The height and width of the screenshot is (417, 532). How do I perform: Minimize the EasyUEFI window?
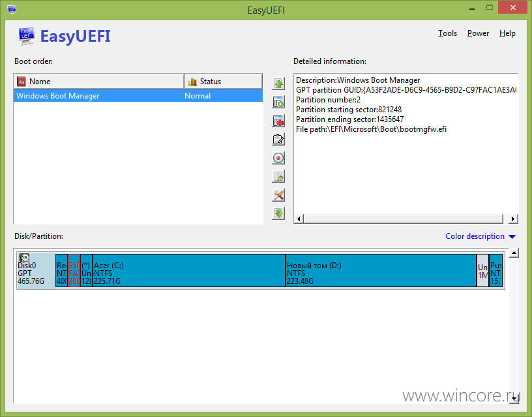tap(472, 8)
